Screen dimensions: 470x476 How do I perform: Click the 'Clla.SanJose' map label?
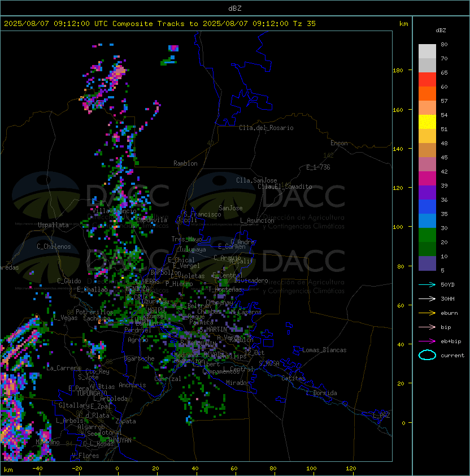(256, 180)
